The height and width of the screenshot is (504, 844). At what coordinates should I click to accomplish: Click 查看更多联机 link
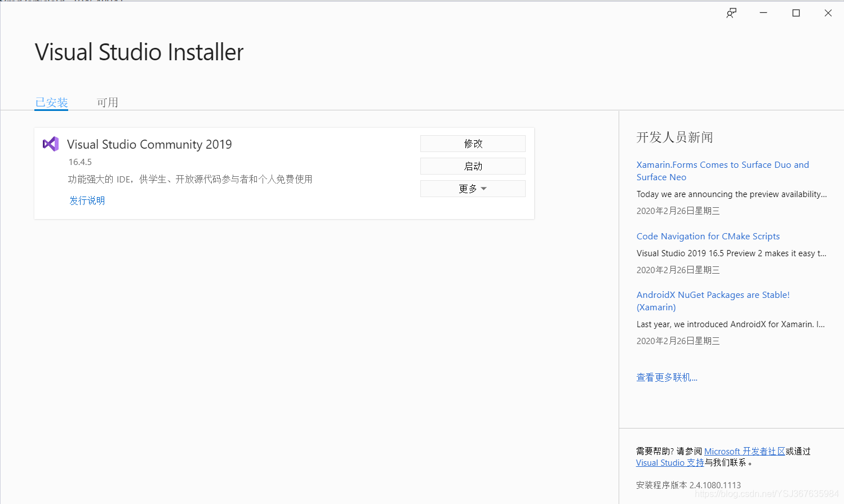pyautogui.click(x=667, y=377)
